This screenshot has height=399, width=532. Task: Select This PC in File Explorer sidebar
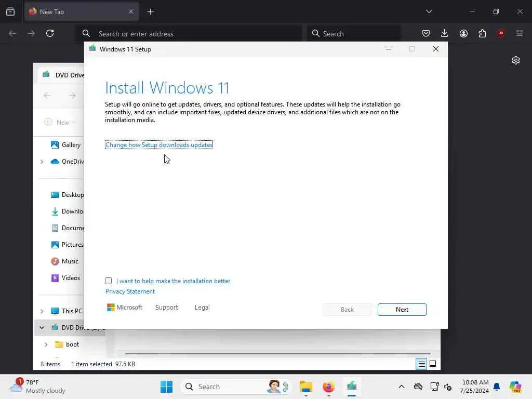(x=66, y=311)
